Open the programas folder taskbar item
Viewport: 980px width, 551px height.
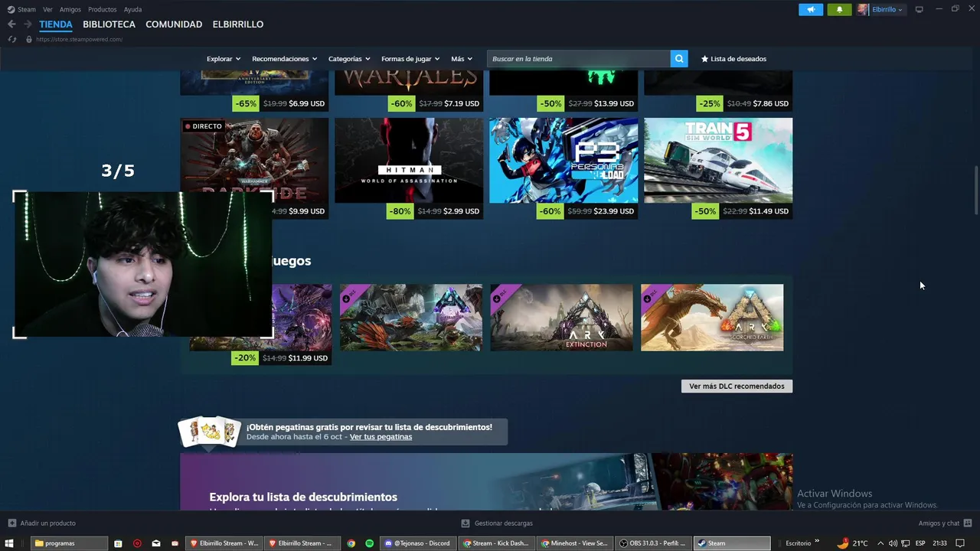[70, 543]
